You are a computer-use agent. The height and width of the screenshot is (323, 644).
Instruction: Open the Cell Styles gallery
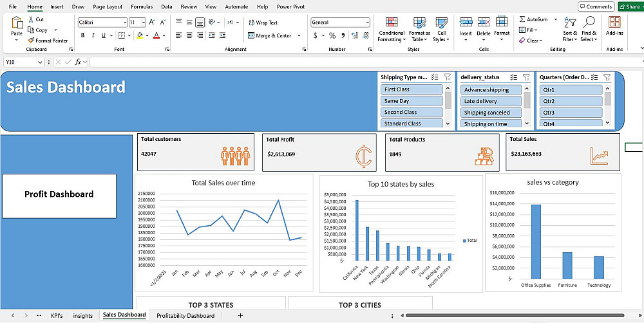pyautogui.click(x=442, y=30)
